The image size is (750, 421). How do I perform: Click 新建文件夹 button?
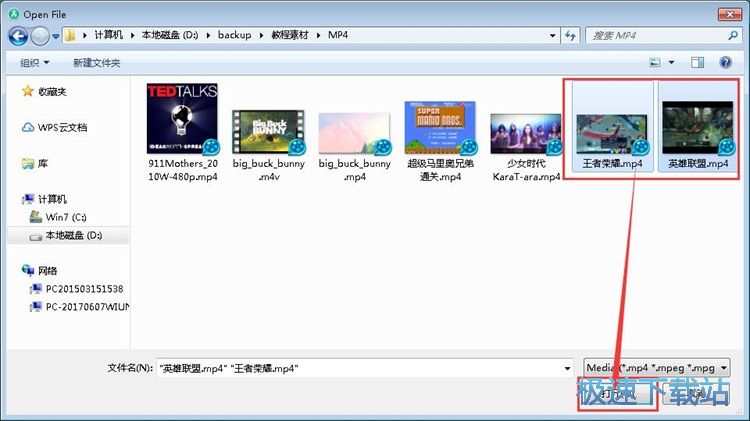(97, 63)
